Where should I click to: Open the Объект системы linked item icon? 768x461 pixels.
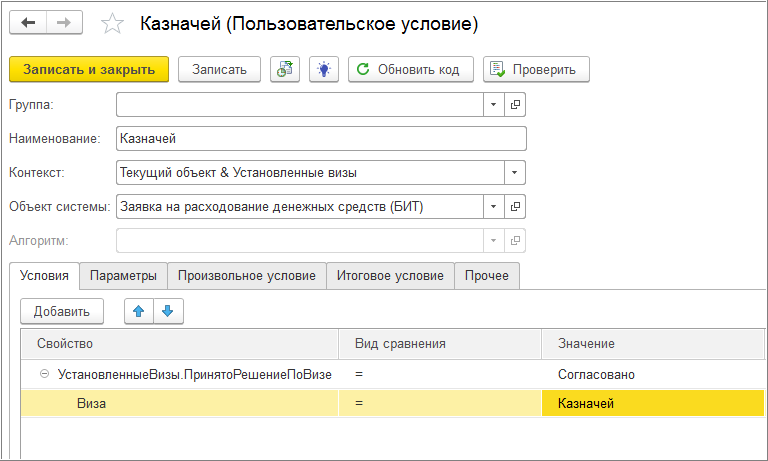[x=516, y=207]
